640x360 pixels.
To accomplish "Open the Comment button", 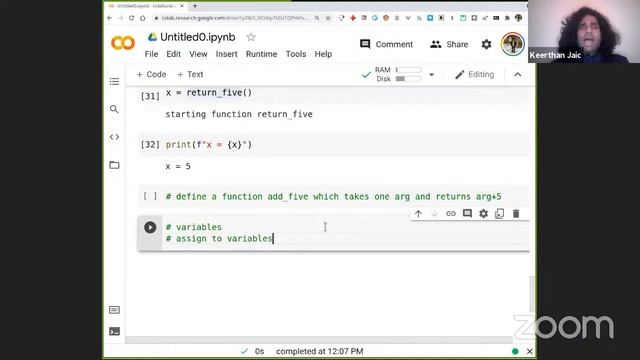I will (386, 44).
